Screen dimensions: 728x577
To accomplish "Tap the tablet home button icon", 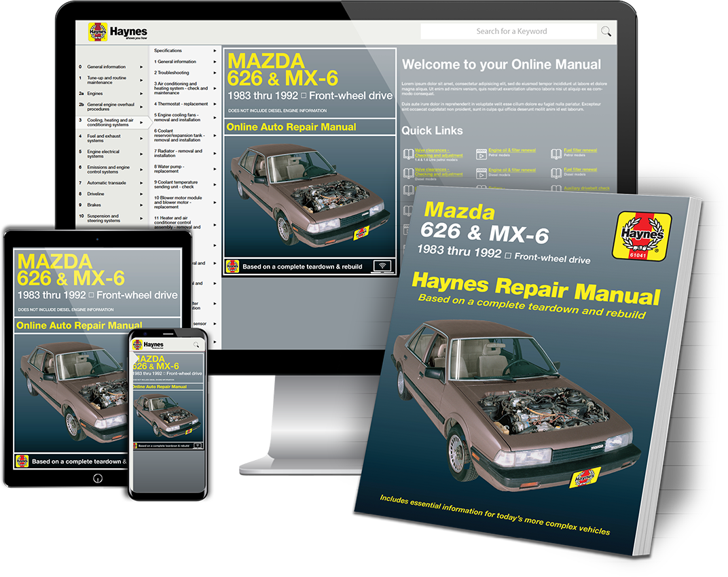I will tap(98, 478).
